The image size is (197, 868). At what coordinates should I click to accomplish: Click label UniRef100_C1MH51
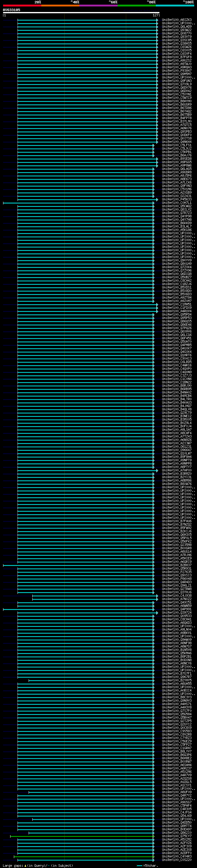(x=176, y=304)
